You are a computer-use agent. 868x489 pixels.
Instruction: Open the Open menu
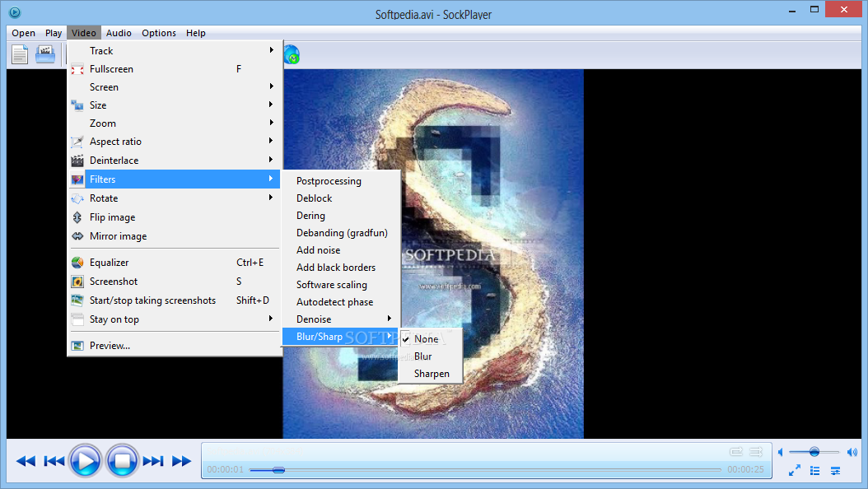coord(23,33)
